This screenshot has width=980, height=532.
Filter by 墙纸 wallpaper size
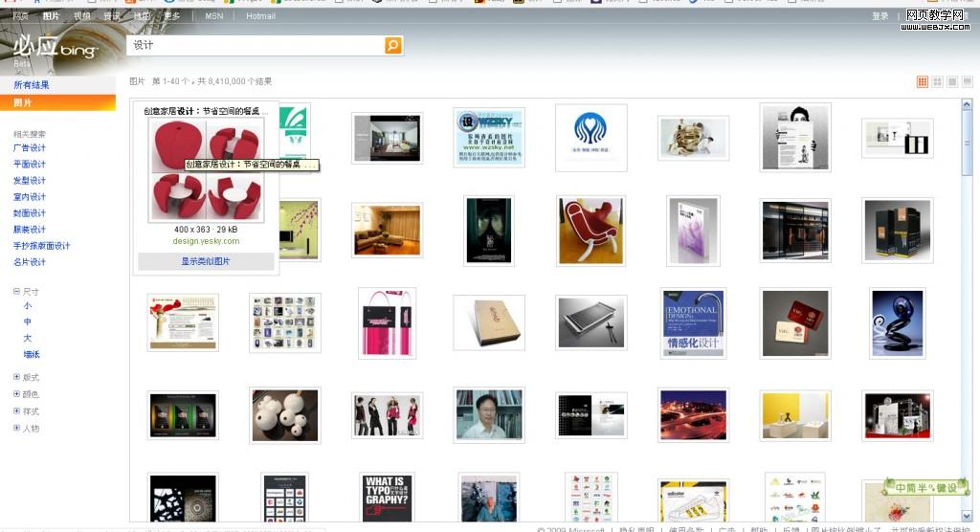click(x=32, y=355)
